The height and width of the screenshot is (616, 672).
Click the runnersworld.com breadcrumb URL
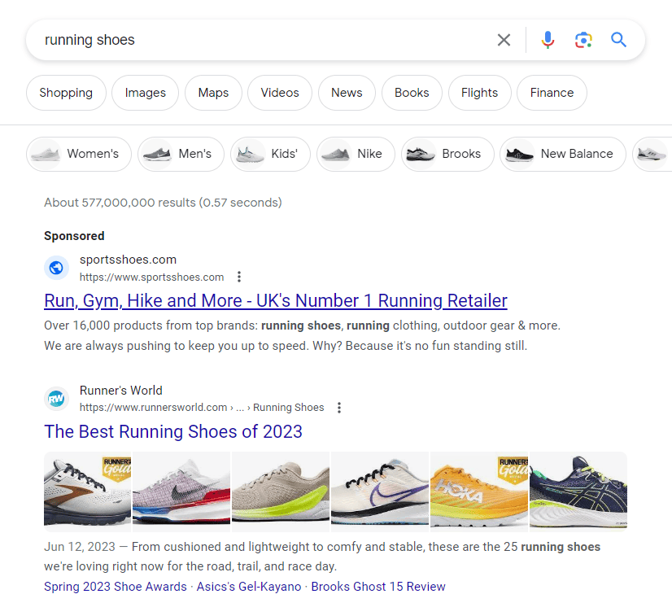[202, 407]
